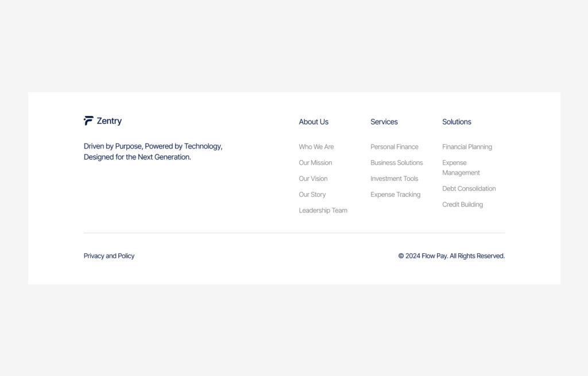This screenshot has width=588, height=376.
Task: Go to Our Mission page
Action: (x=315, y=163)
